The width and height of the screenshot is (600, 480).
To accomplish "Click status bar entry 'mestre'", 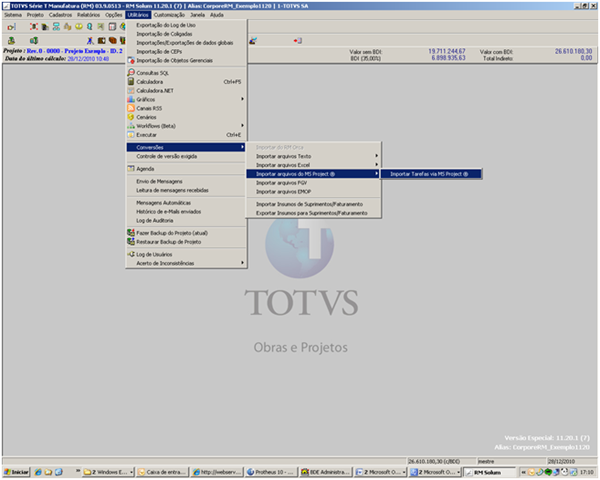I will [x=512, y=461].
